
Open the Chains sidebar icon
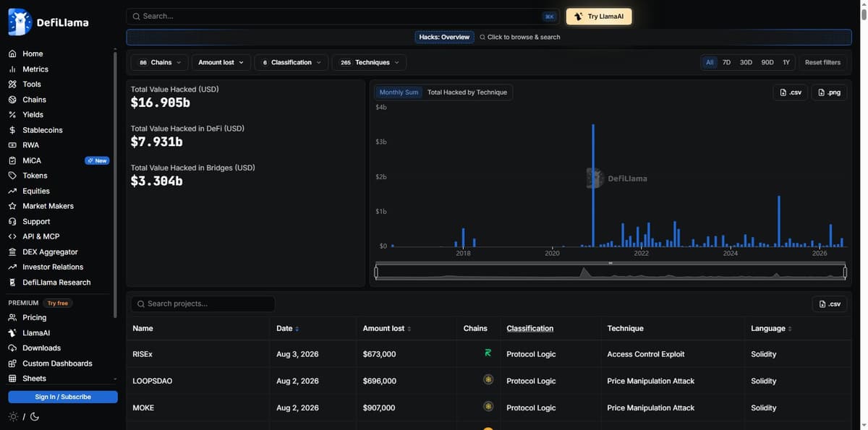[x=12, y=100]
